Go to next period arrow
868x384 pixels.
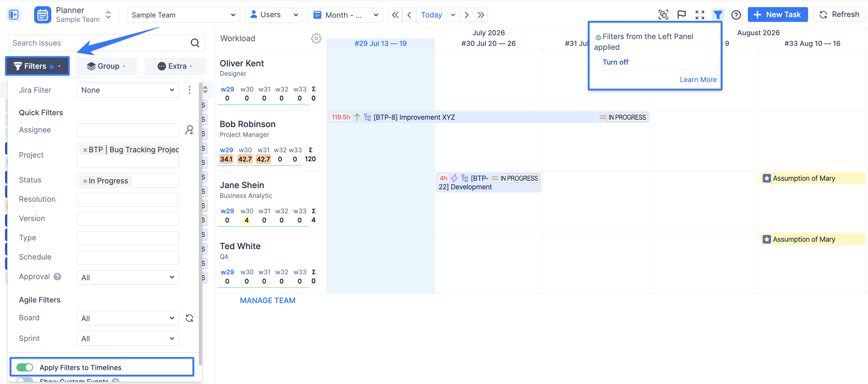pos(467,15)
